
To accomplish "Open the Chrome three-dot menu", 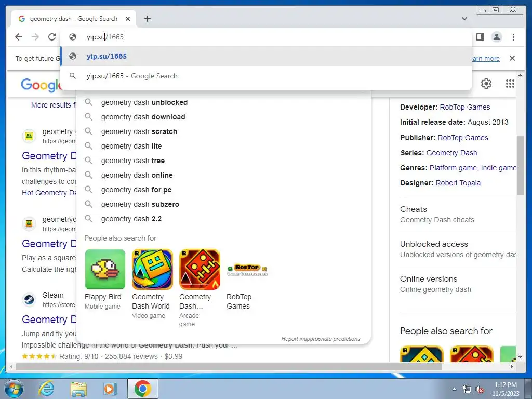I will (x=513, y=37).
